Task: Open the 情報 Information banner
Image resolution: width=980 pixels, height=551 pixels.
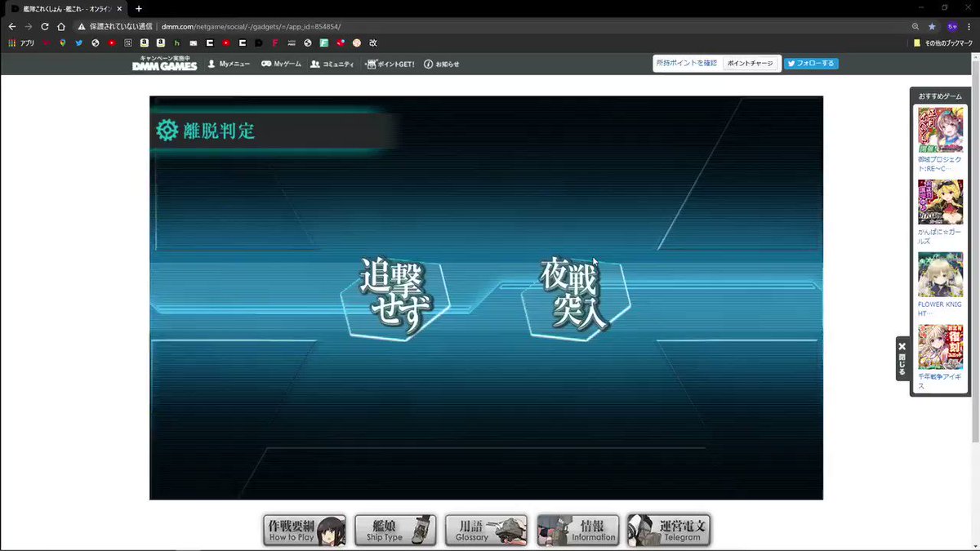Action: (577, 530)
